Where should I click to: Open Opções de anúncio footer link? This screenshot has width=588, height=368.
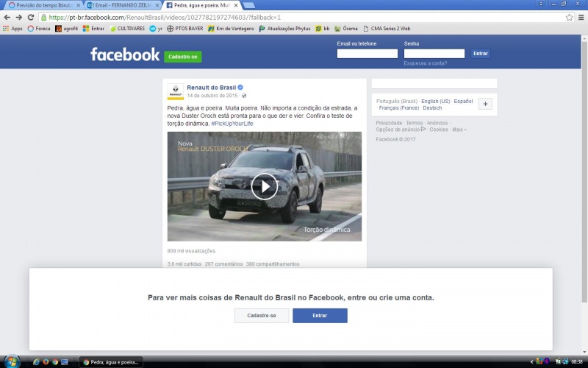[401, 130]
